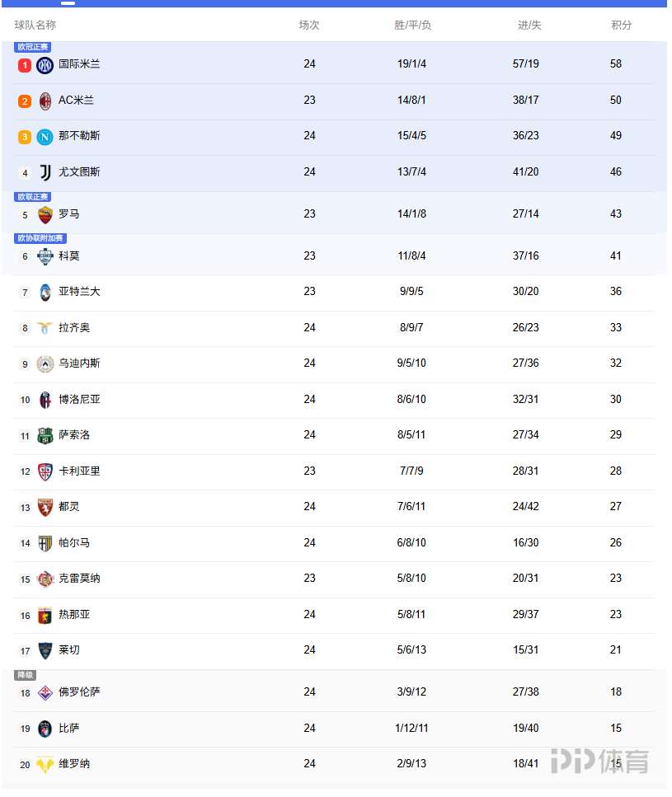Click the Napoli (那不勒斯) club badge

(45, 137)
